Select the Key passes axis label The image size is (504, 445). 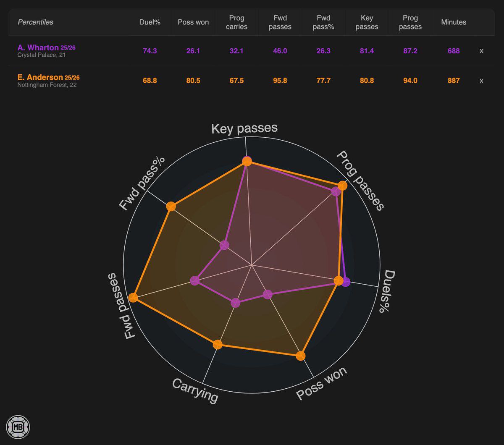click(x=244, y=128)
